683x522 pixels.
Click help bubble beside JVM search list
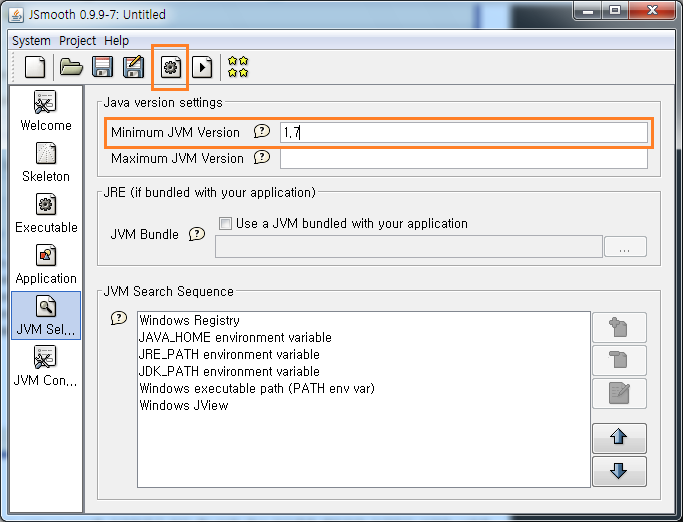pyautogui.click(x=118, y=318)
